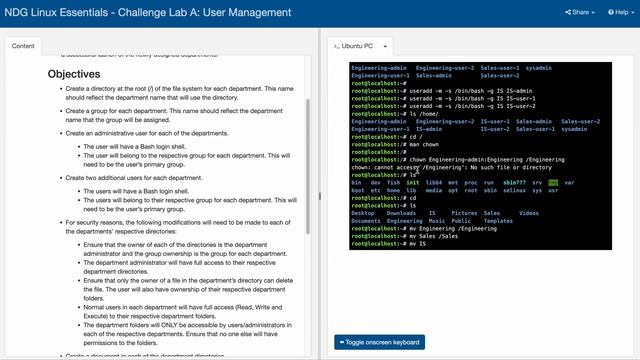Click the 'Create a group for each department' bullet
640x360 pixels.
coord(174,115)
